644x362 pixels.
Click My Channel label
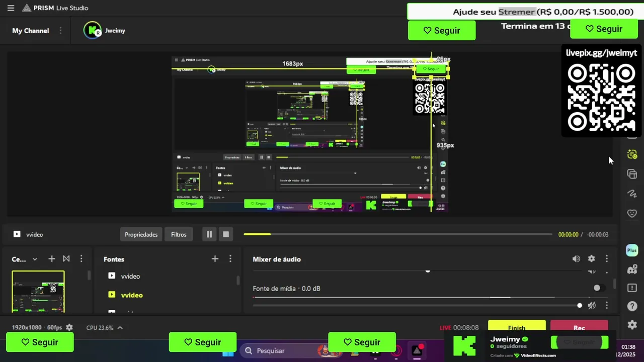(x=31, y=31)
